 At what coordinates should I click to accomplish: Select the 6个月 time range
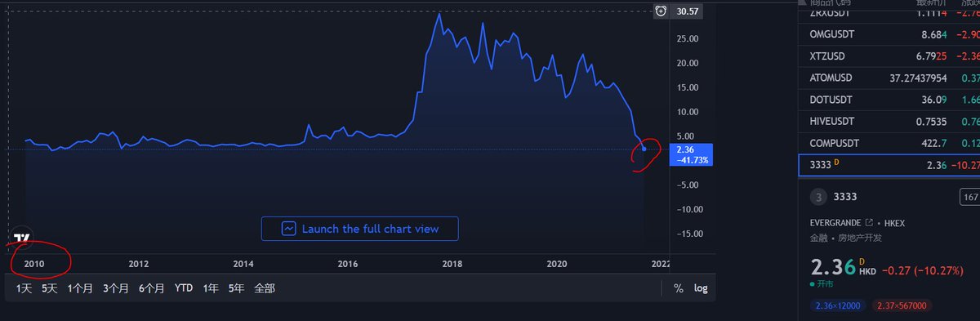click(x=151, y=288)
